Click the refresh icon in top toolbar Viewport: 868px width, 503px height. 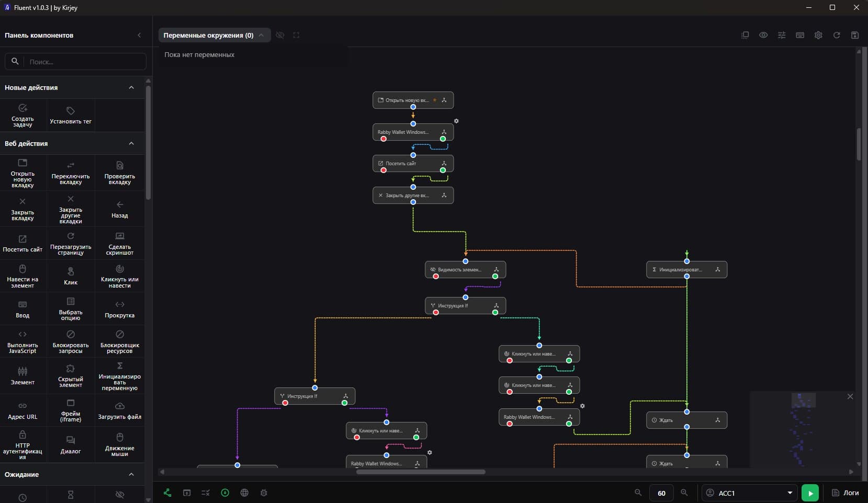pyautogui.click(x=837, y=35)
